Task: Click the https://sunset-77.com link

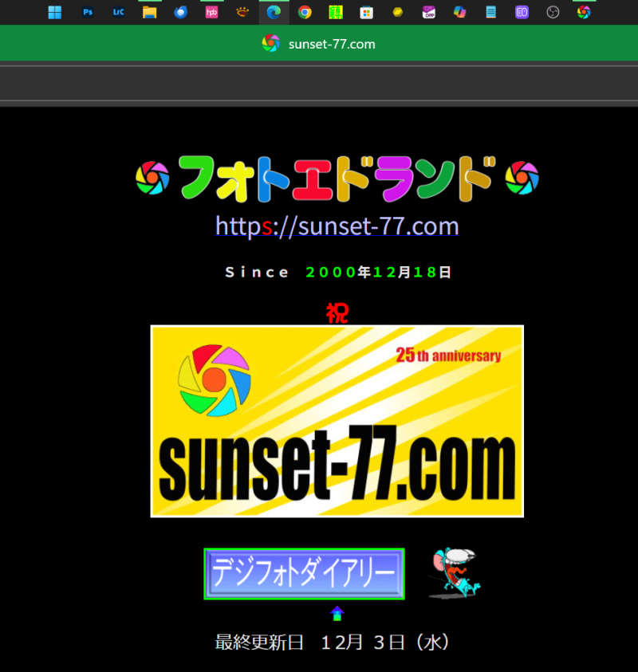Action: point(337,226)
